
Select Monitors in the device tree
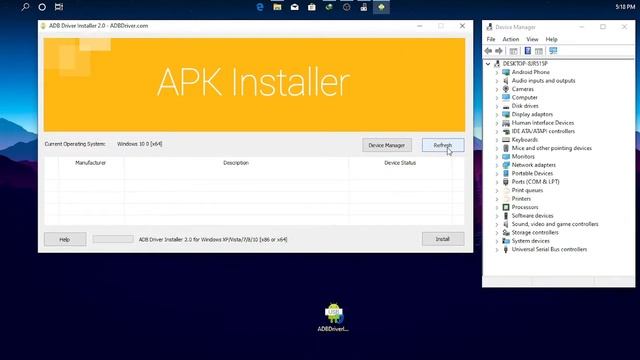point(523,157)
